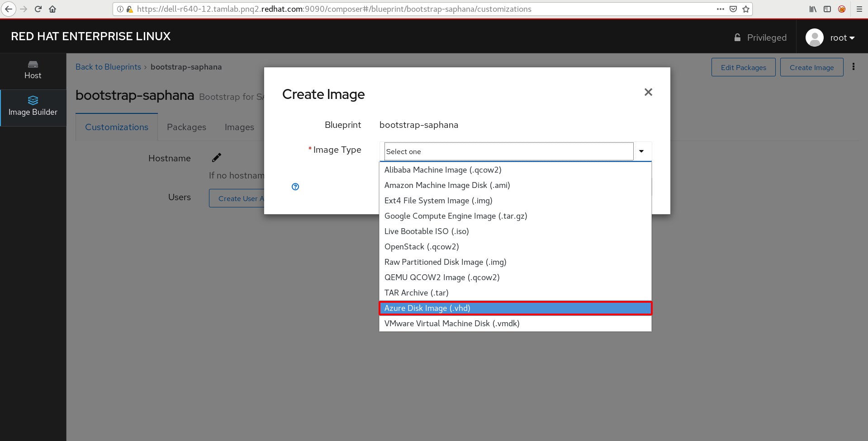Screen dimensions: 868x441
Task: Go to the Host sidebar section
Action: pos(33,70)
